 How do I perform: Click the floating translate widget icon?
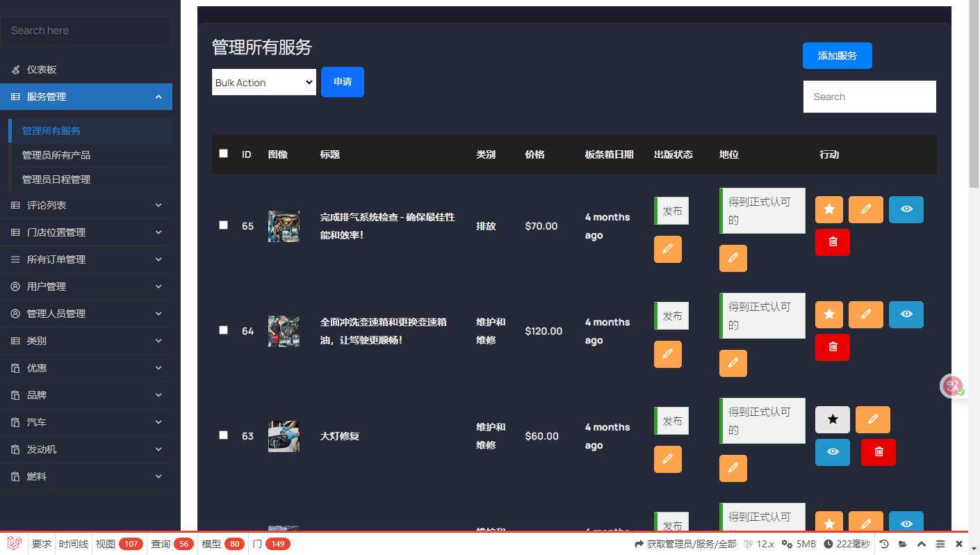(x=952, y=386)
